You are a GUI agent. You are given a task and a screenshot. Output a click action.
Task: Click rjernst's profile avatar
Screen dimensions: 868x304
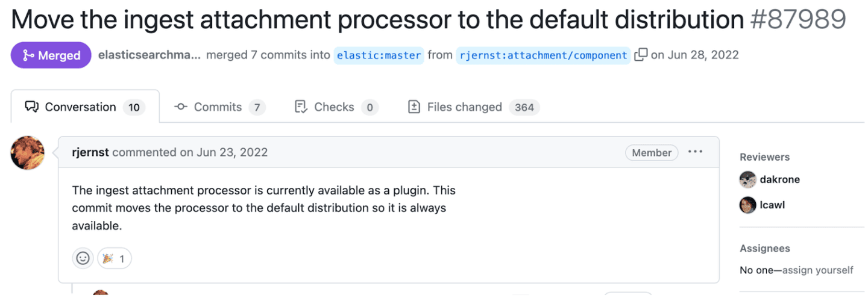coord(28,153)
